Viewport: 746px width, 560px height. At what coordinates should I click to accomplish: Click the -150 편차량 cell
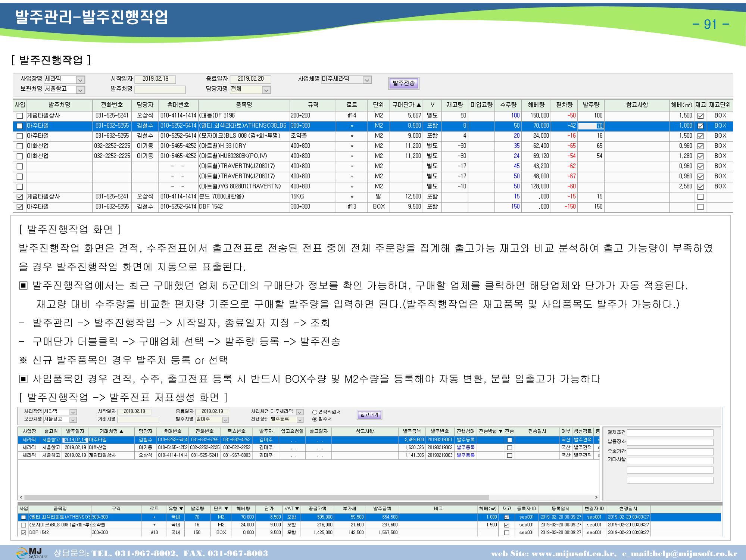pyautogui.click(x=569, y=206)
